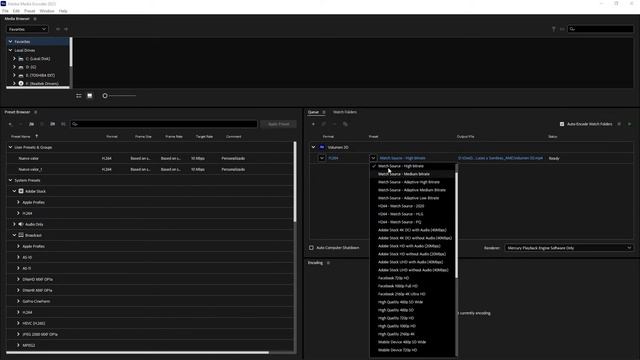Switch to the Queue tab
640x360 pixels.
pos(313,112)
